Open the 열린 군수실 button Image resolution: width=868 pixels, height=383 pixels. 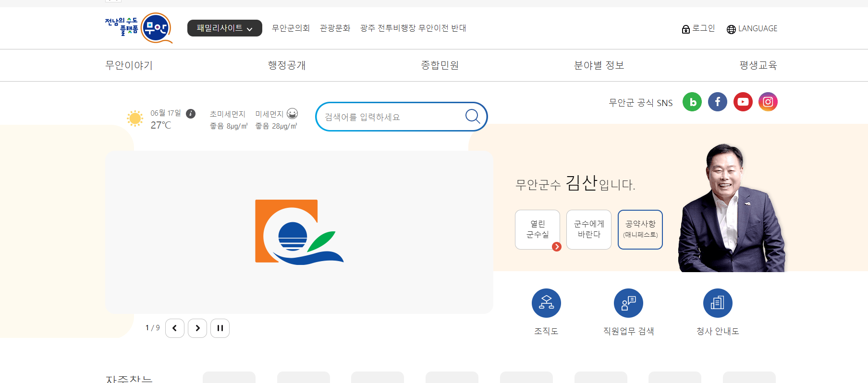(538, 229)
